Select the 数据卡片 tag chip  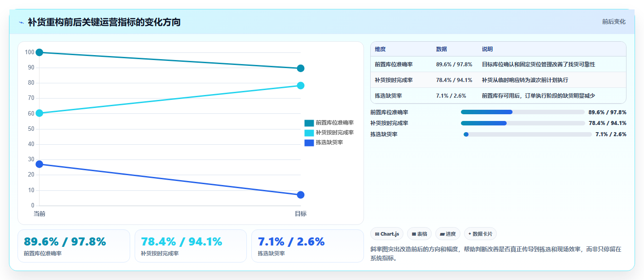[480, 234]
